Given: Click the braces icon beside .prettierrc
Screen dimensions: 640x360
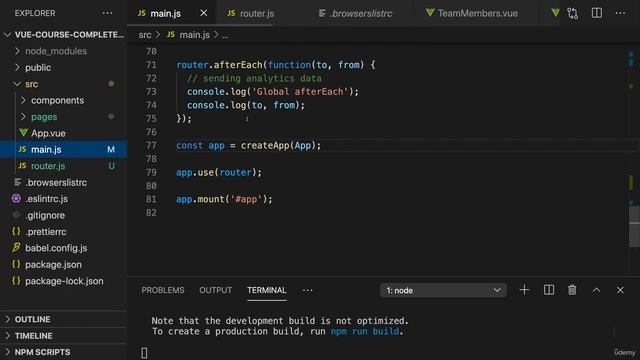Looking at the screenshot, I should pyautogui.click(x=16, y=231).
